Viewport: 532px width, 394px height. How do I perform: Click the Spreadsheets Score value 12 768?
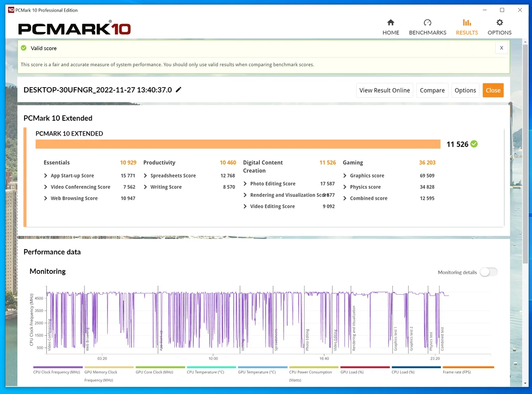click(x=227, y=175)
